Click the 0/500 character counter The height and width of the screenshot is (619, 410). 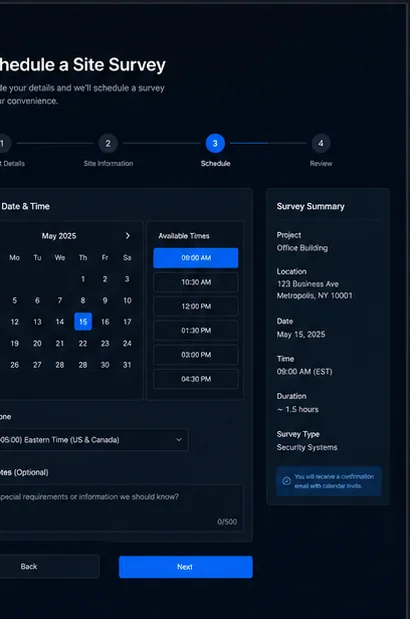[x=227, y=522]
